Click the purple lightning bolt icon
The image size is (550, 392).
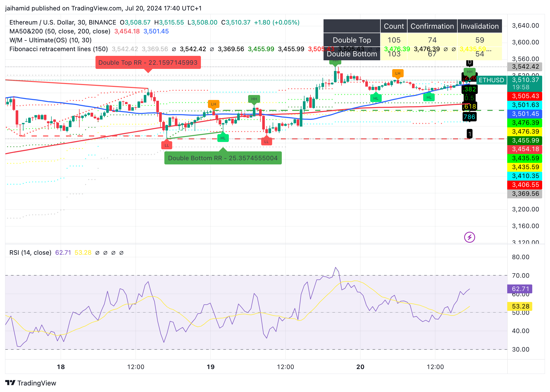469,237
